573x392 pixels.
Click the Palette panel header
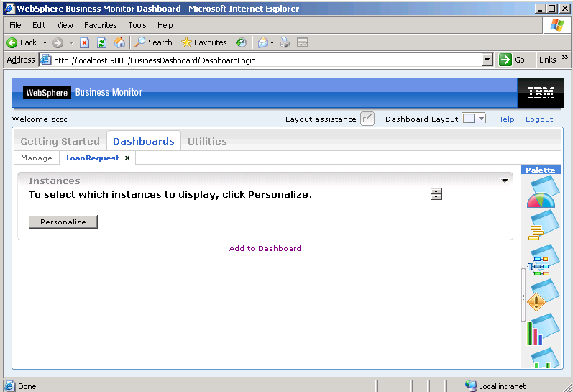[x=541, y=170]
